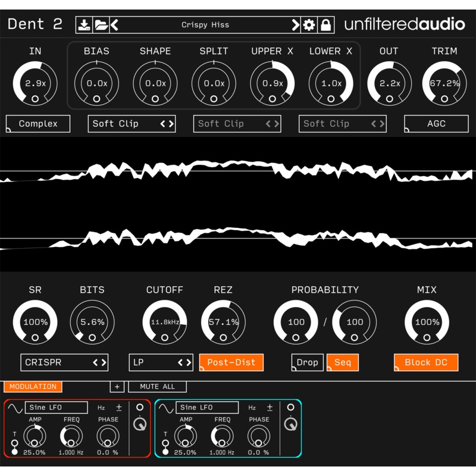This screenshot has height=476, width=476.
Task: Click the IN gain knob showing 2.9x
Action: point(35,83)
